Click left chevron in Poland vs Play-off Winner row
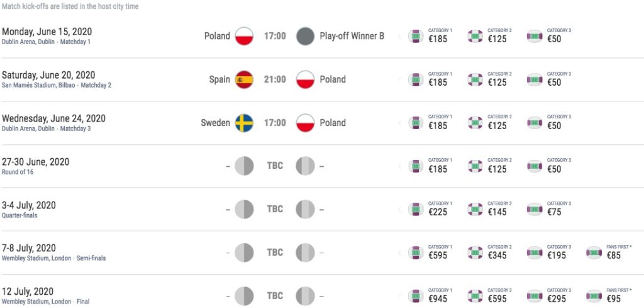 coord(399,37)
